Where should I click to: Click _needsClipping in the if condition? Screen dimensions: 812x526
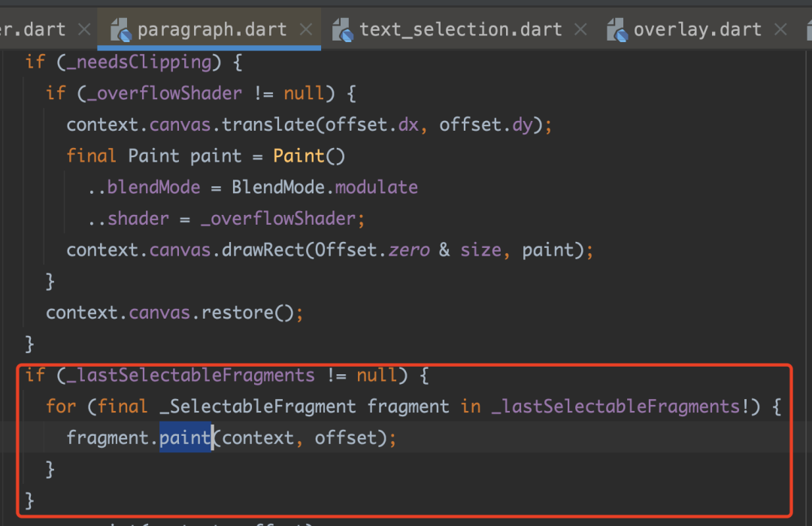[138, 62]
